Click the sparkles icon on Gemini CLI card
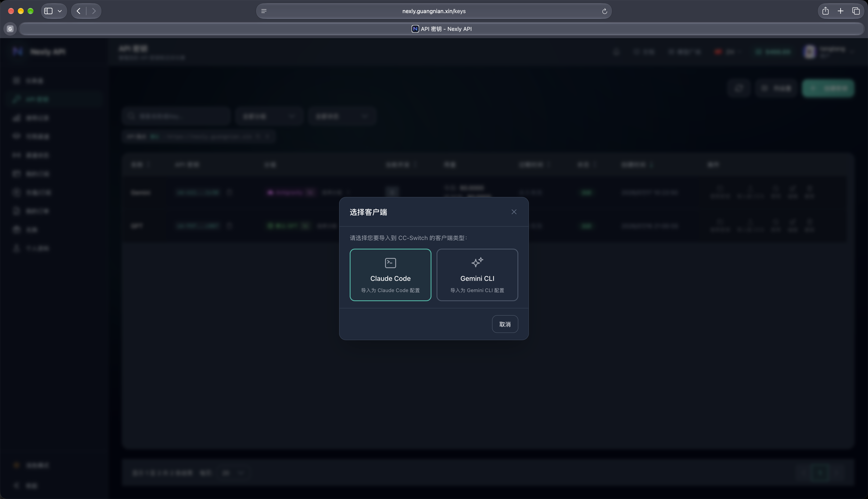This screenshot has height=499, width=868. click(477, 262)
